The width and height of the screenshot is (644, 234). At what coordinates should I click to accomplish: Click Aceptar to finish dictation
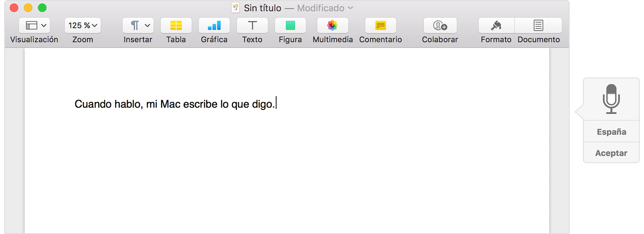611,153
